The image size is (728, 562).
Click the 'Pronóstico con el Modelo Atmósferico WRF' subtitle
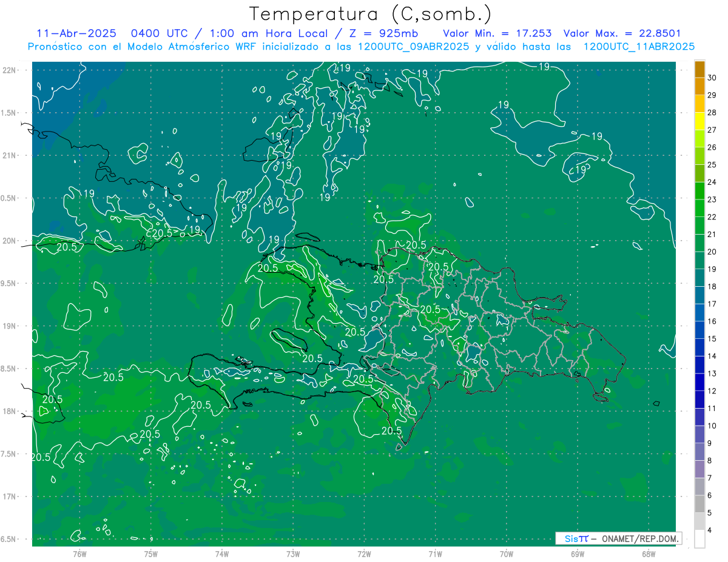(143, 47)
